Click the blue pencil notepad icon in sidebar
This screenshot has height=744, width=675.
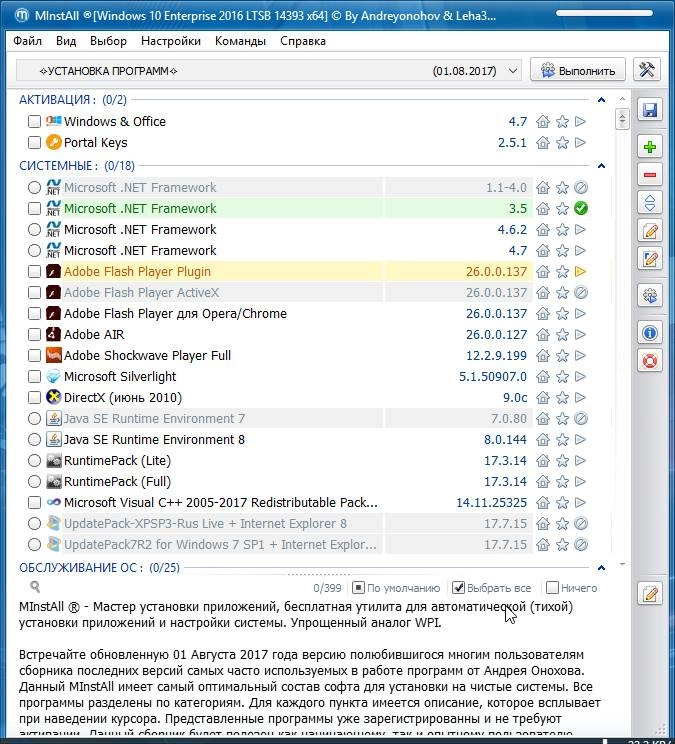point(649,258)
